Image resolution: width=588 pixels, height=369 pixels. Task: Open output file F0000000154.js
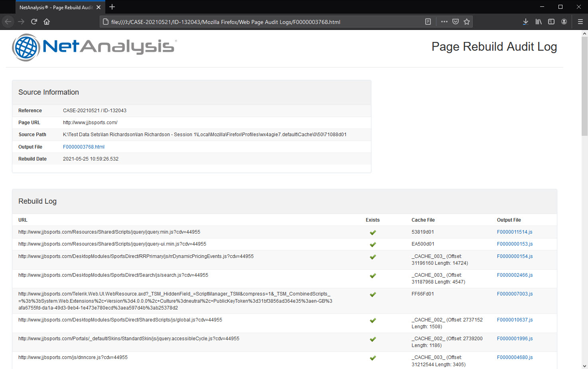515,256
